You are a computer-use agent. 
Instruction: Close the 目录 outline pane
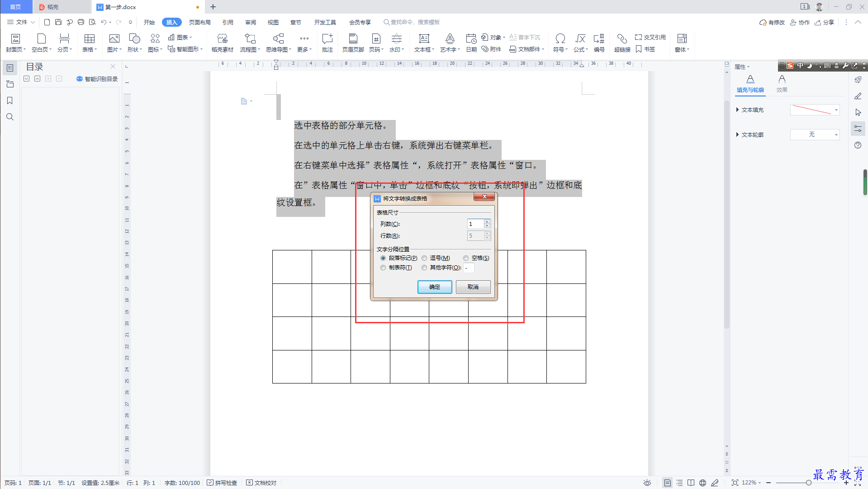point(113,66)
